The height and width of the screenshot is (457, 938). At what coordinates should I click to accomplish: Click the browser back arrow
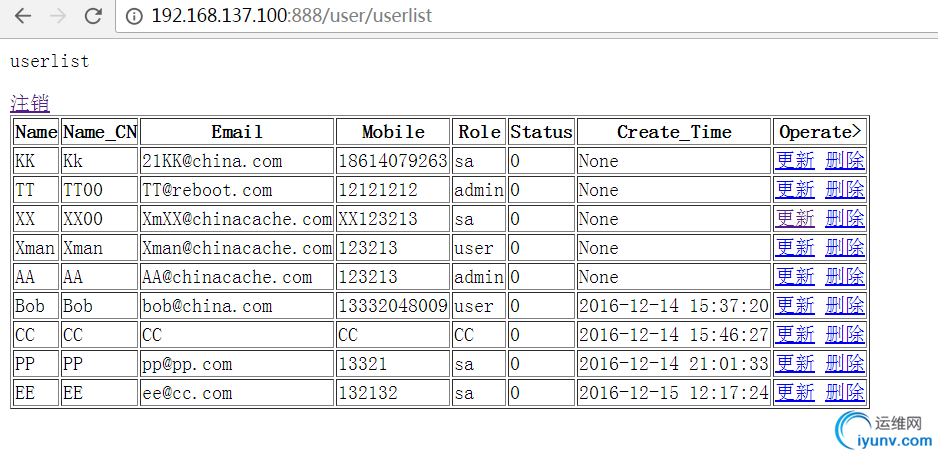(23, 16)
